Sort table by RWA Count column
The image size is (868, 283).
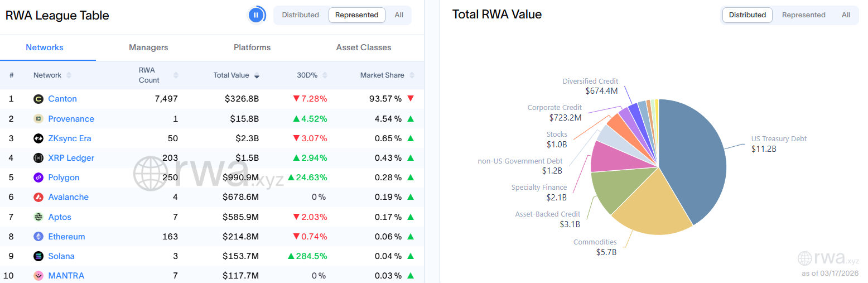coord(158,75)
